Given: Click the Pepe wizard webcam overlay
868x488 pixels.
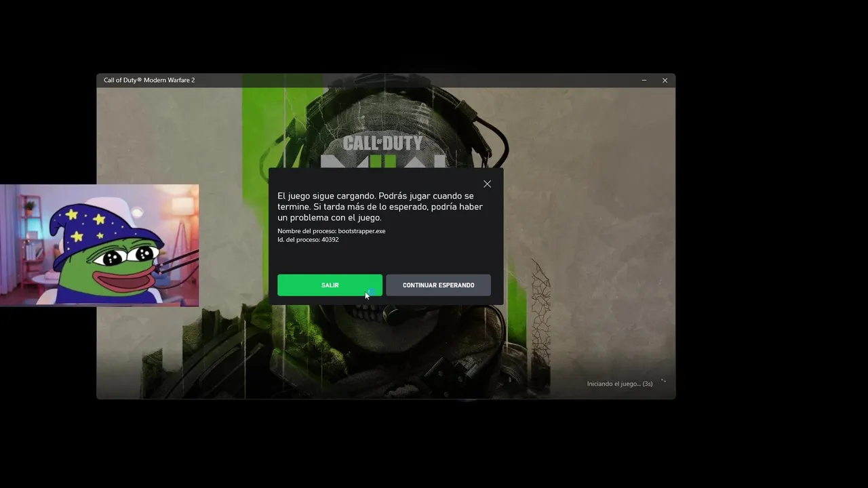Looking at the screenshot, I should (x=99, y=245).
